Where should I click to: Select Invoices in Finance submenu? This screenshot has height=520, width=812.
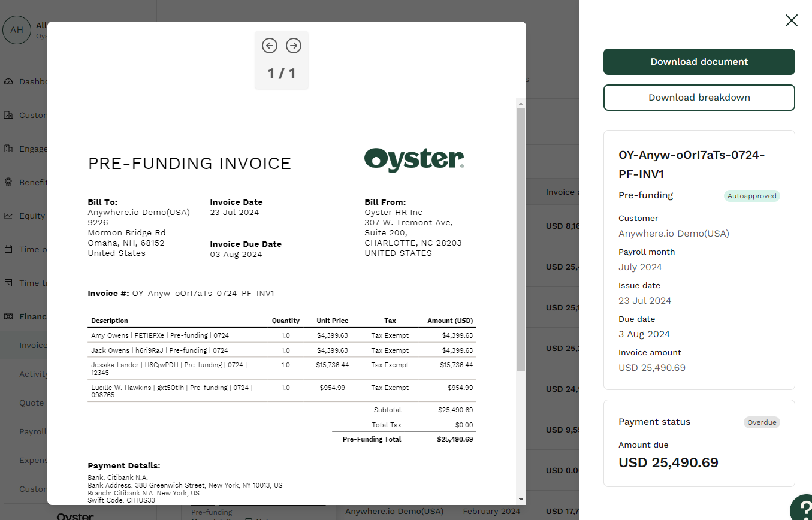[x=32, y=345]
